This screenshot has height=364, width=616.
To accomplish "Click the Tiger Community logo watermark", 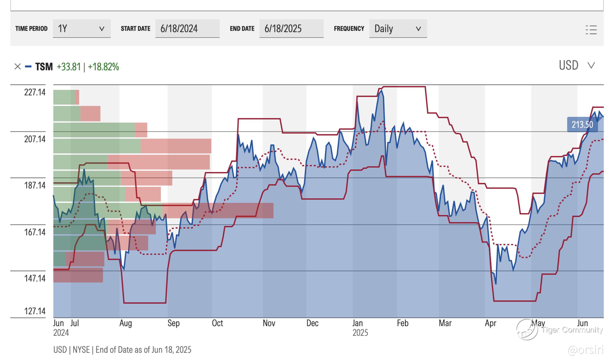I will pos(527,330).
